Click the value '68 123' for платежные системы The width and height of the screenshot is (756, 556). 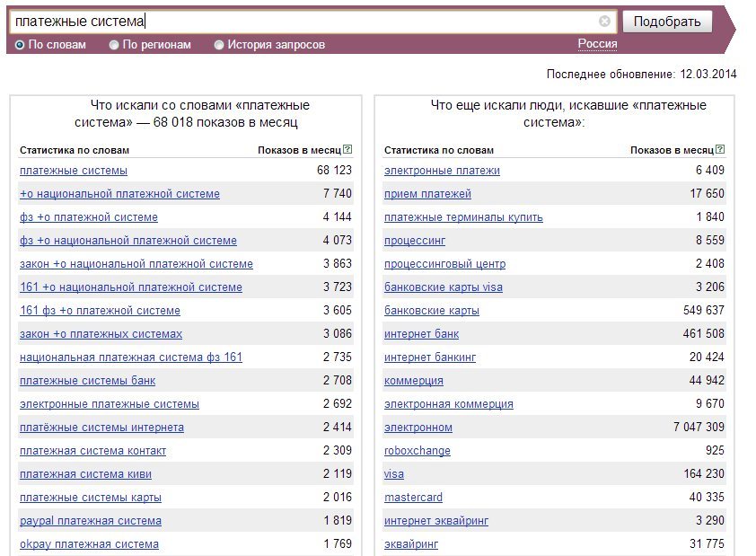[334, 171]
